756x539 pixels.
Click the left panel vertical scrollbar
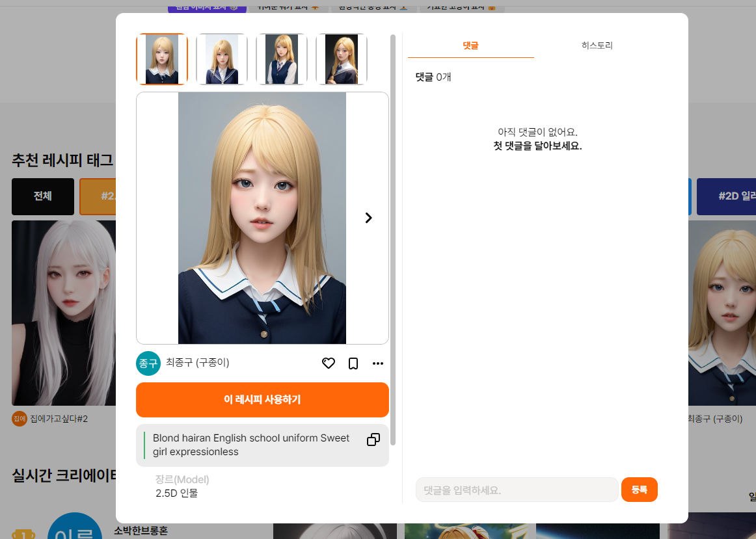point(393,240)
